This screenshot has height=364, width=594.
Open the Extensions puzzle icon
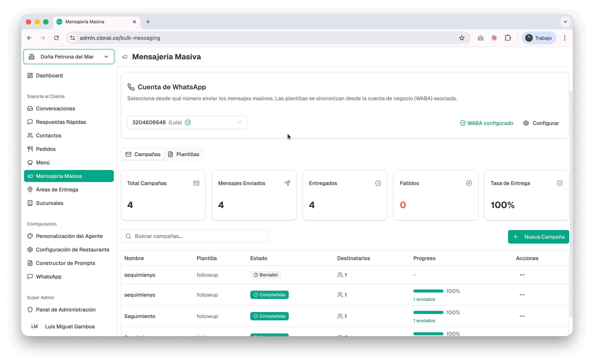(x=508, y=38)
